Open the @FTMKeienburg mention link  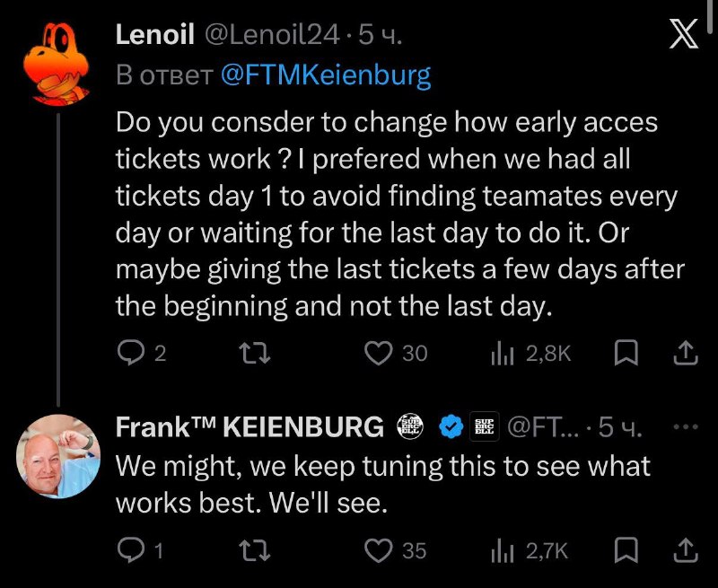325,75
